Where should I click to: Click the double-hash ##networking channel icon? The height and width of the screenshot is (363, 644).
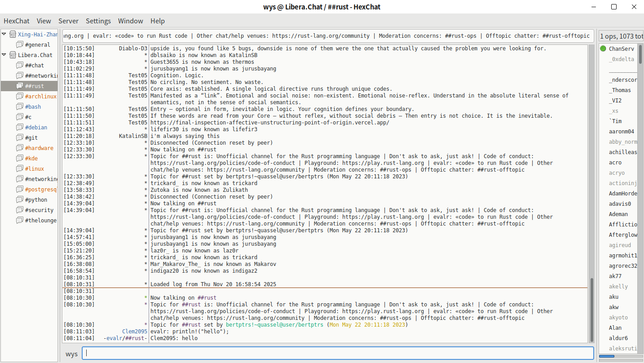[20, 75]
